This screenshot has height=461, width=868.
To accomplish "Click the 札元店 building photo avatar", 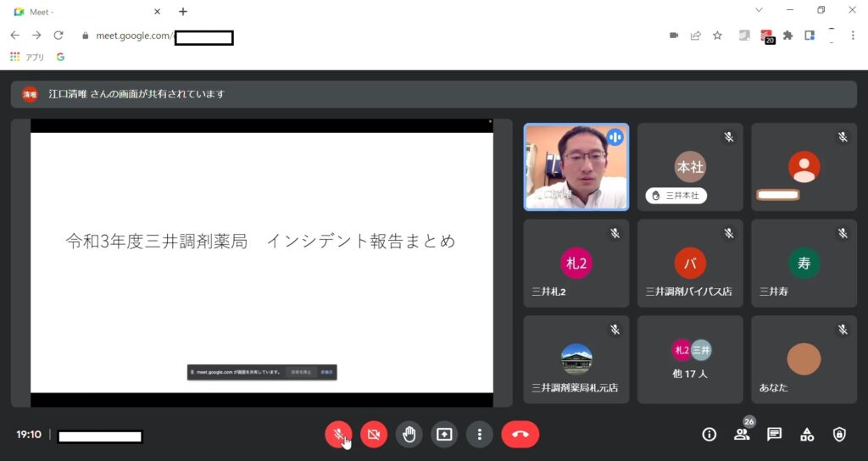I will click(576, 359).
